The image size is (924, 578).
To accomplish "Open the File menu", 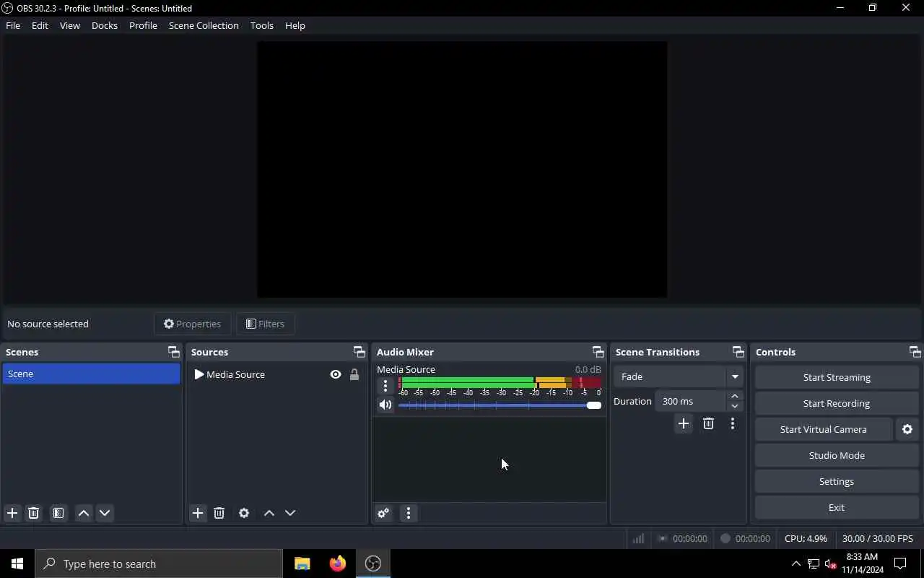I will pyautogui.click(x=13, y=25).
